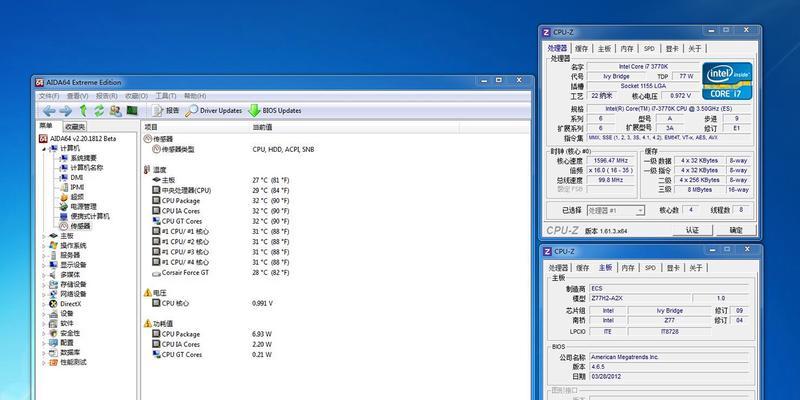Click the 数据库 database tree icon
Image resolution: width=800 pixels, height=400 pixels.
pyautogui.click(x=53, y=353)
